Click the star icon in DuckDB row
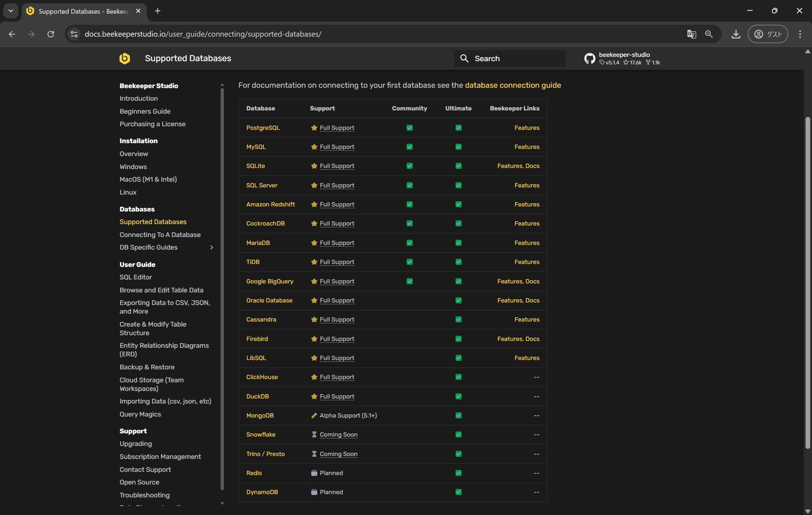The image size is (812, 515). coord(314,396)
